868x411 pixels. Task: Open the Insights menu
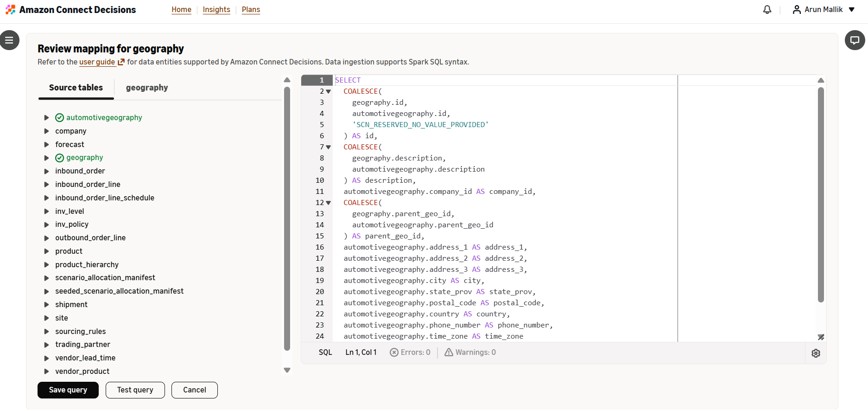click(216, 10)
